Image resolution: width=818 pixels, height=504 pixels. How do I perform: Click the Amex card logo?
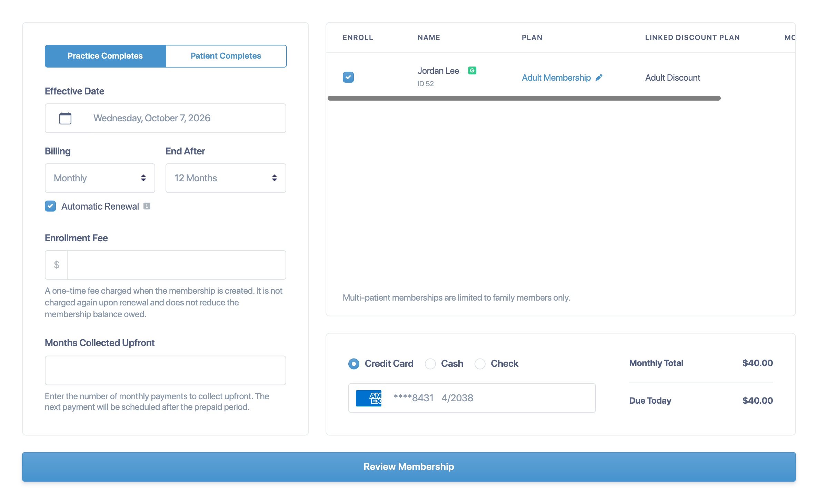pyautogui.click(x=369, y=398)
